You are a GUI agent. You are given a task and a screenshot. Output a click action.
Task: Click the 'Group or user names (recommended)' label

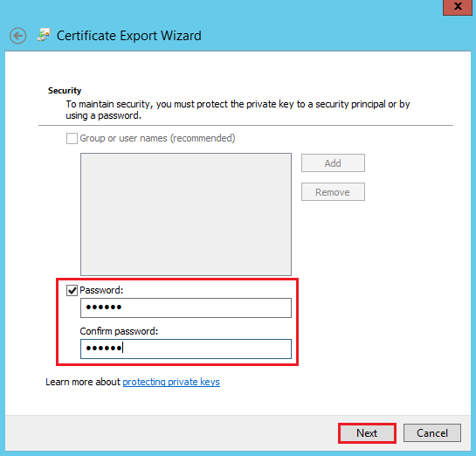point(157,138)
